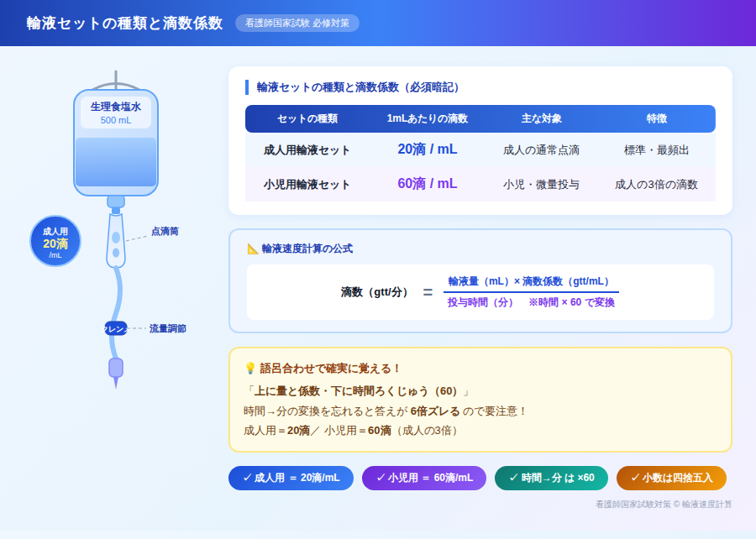Viewport: 756px width, 539px height.
Task: Click the 小児用 = 60滴/mL purple chip
Action: tap(423, 478)
